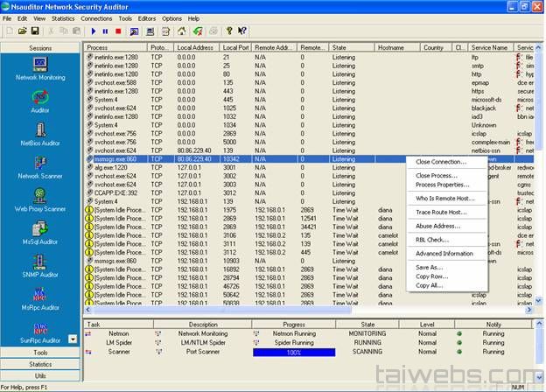The height and width of the screenshot is (392, 546).
Task: Click the red Stop toolbar button
Action: coord(119,31)
